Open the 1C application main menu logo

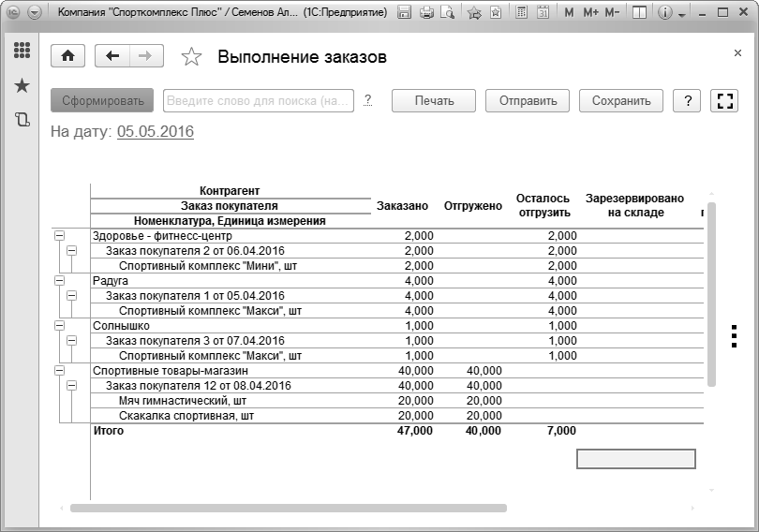[13, 12]
